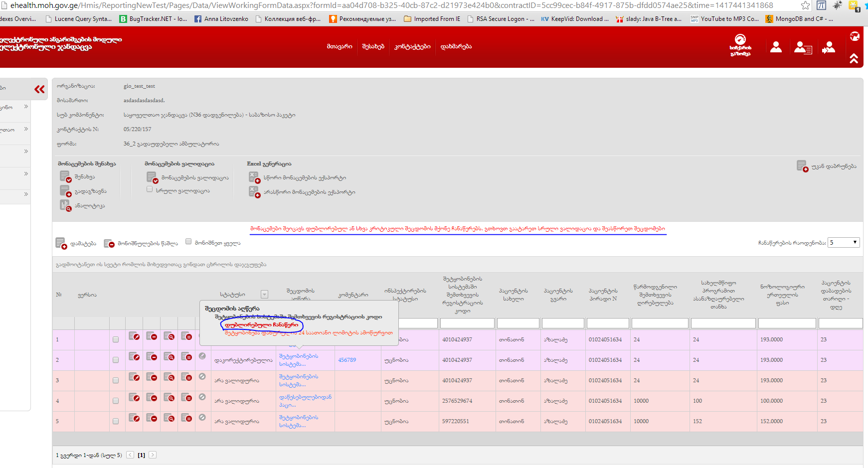Click the delete record icon in row 3
868x468 pixels.
click(152, 377)
